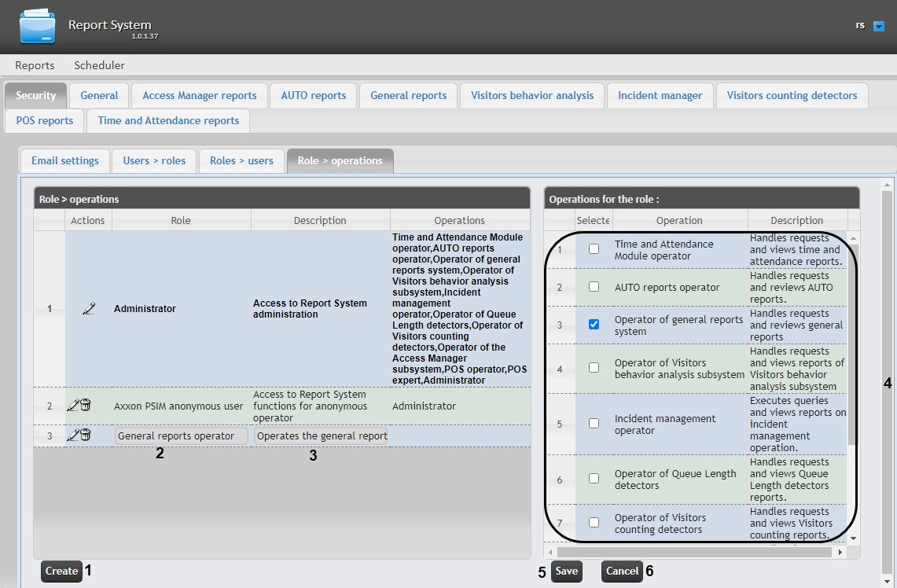Image resolution: width=897 pixels, height=588 pixels.
Task: Click the pencil icon for General reports operator
Action: tap(73, 435)
